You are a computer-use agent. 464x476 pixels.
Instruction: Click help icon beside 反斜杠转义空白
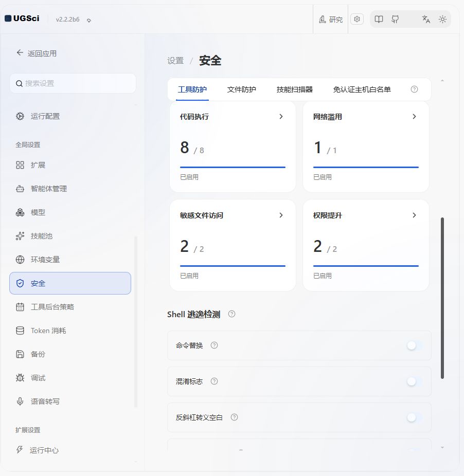pyautogui.click(x=234, y=417)
